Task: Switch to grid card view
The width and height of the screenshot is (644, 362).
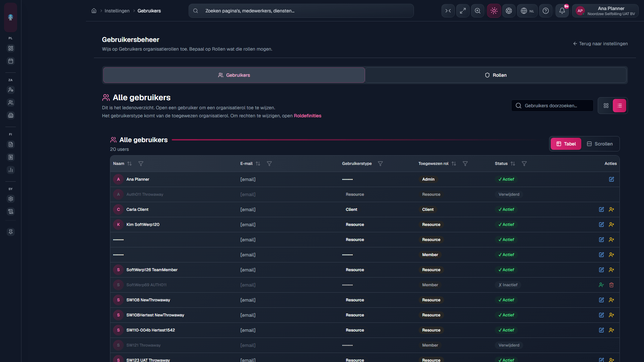Action: pyautogui.click(x=606, y=106)
